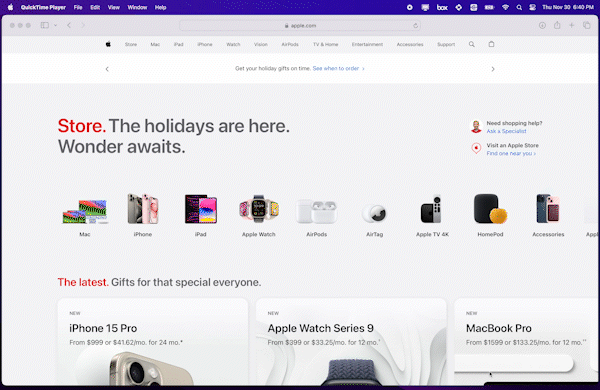The image size is (600, 390).
Task: Select the iPad product icon
Action: (201, 209)
